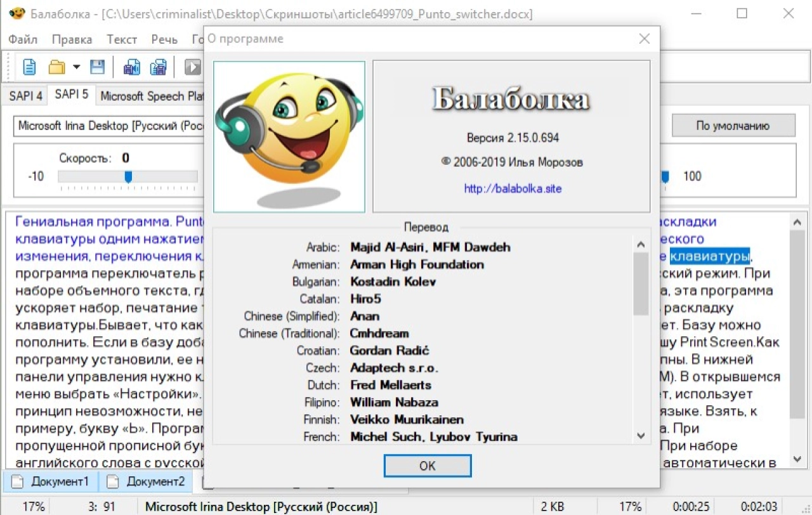Click the main text scrollbar thumb
This screenshot has width=812, height=515.
797,325
